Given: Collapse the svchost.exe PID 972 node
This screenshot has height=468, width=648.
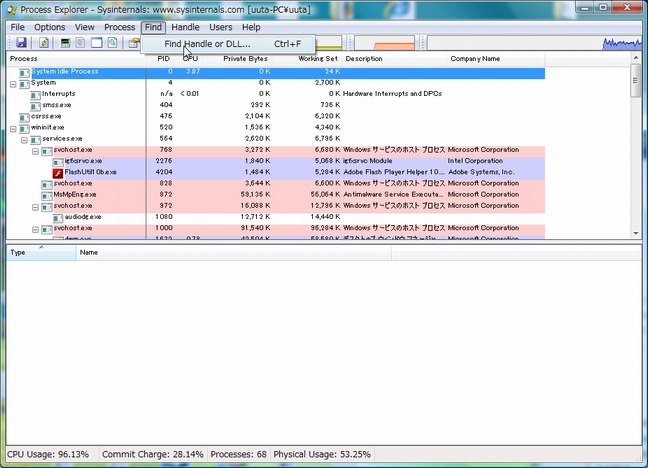Looking at the screenshot, I should pos(36,207).
